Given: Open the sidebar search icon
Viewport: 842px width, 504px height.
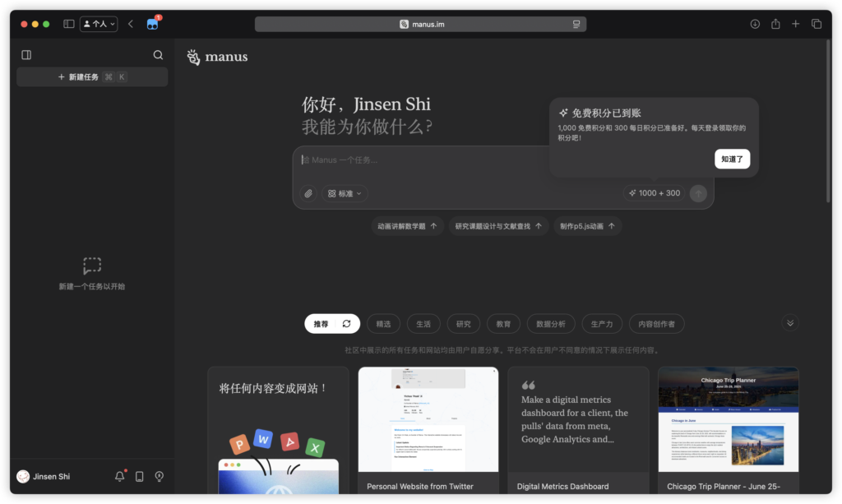Looking at the screenshot, I should (x=158, y=55).
